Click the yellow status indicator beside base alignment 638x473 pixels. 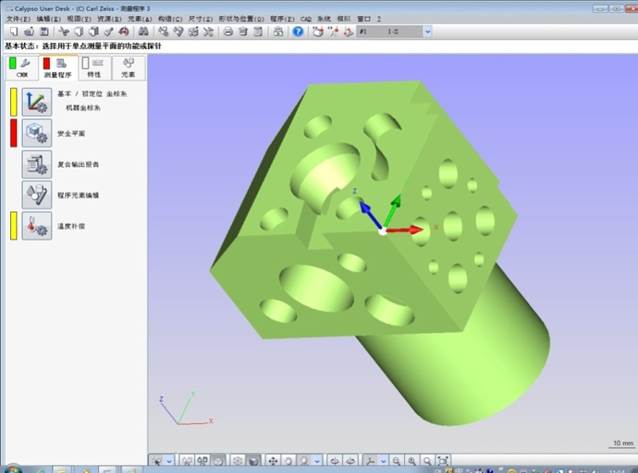(x=14, y=102)
